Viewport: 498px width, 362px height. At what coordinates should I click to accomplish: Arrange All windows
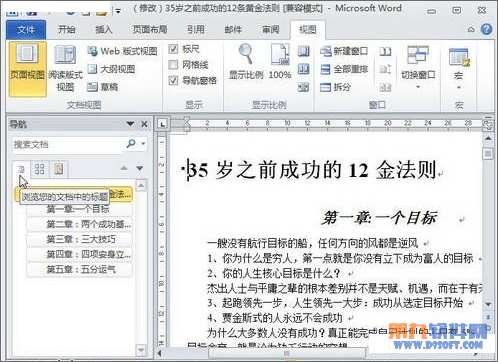[344, 69]
